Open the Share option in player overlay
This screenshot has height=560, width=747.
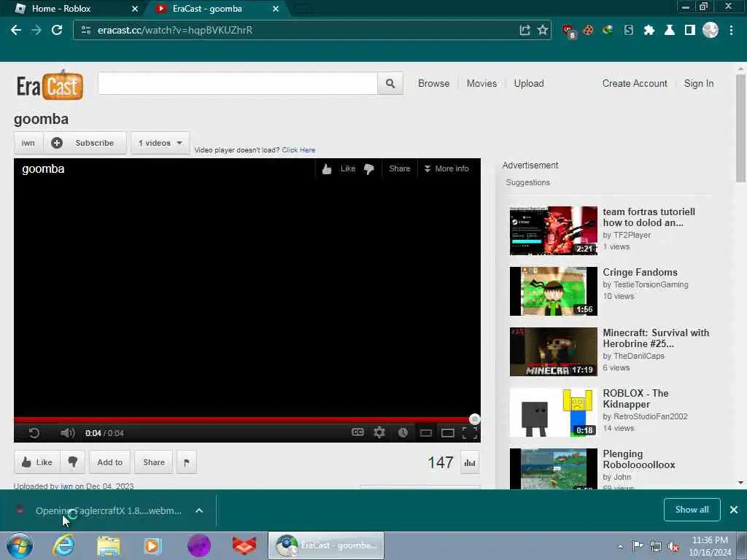click(399, 168)
